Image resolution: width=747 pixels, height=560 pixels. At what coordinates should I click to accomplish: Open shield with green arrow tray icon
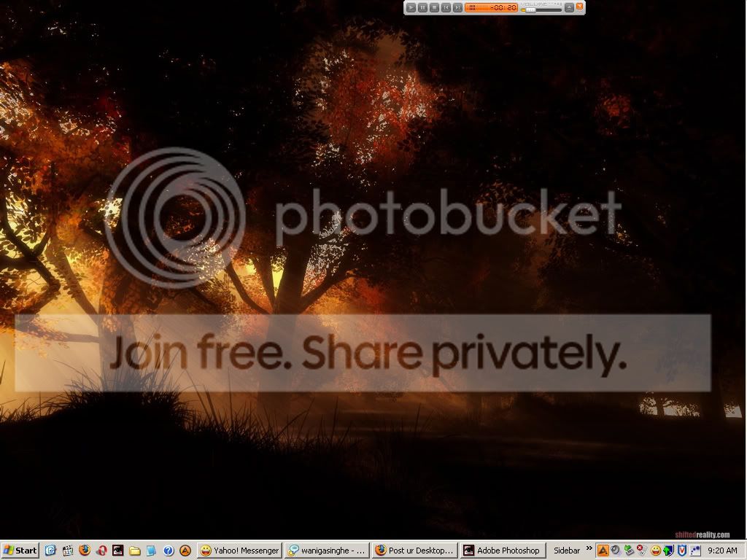[x=668, y=551]
